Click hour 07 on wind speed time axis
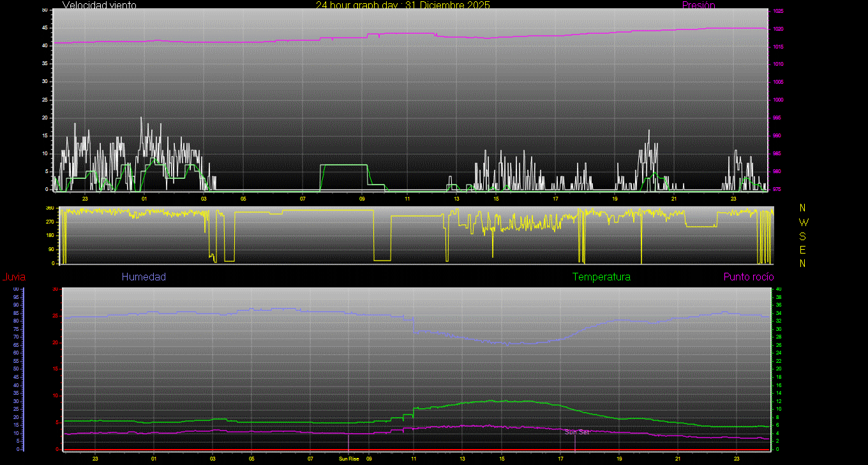The image size is (868, 465). point(303,199)
